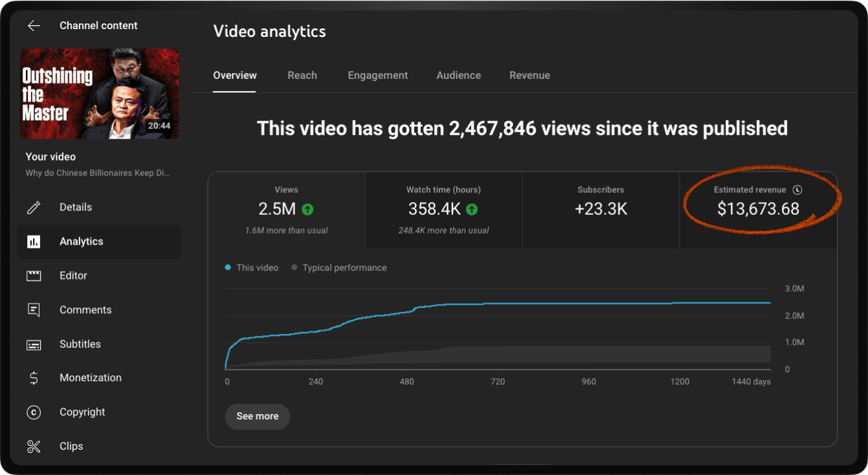Select the Analytics bar chart icon
Viewport: 868px width, 475px height.
click(x=34, y=241)
